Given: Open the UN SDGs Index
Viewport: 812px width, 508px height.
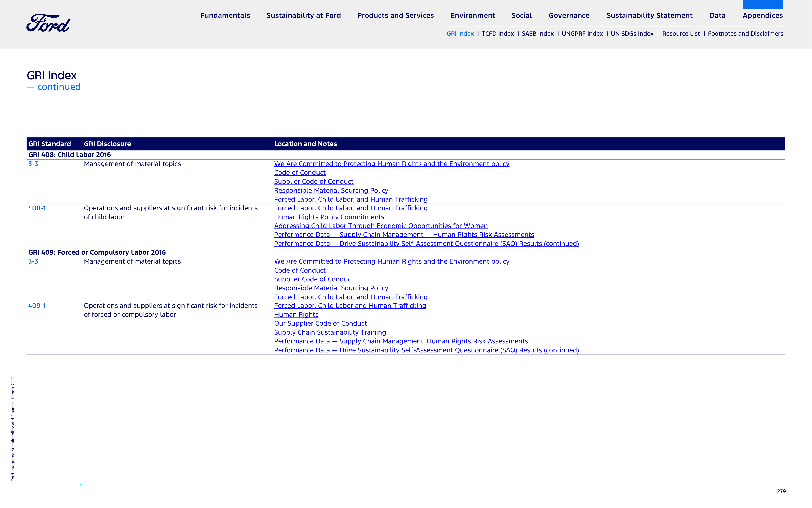Looking at the screenshot, I should click(x=632, y=34).
